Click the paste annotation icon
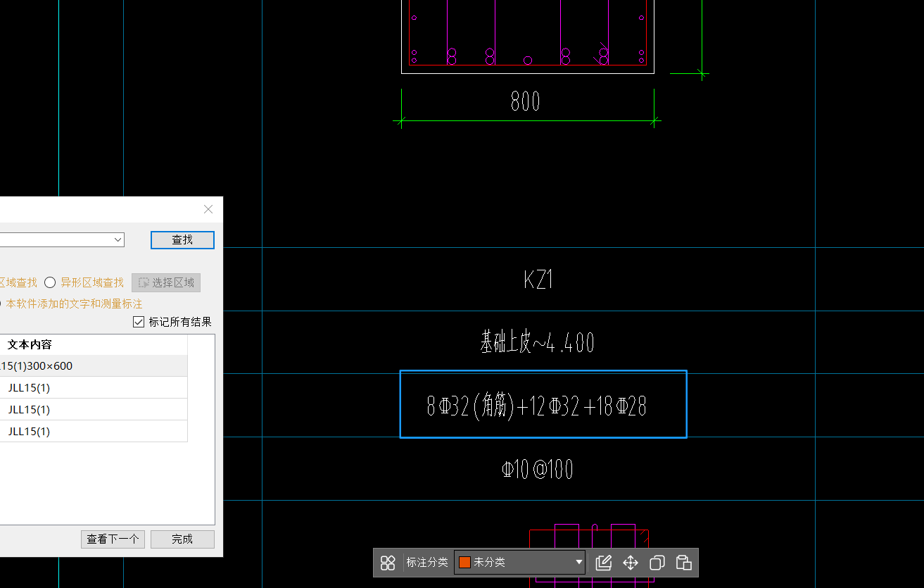 pos(684,563)
